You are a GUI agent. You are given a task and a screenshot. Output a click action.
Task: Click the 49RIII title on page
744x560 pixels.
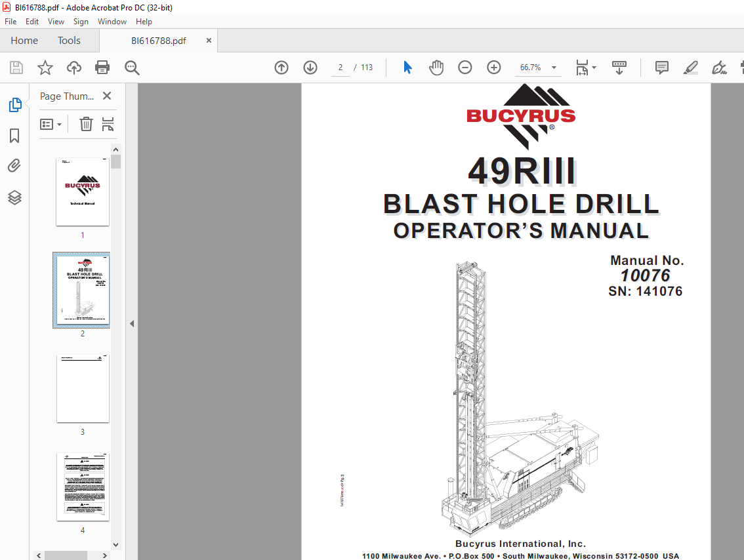[x=522, y=171]
